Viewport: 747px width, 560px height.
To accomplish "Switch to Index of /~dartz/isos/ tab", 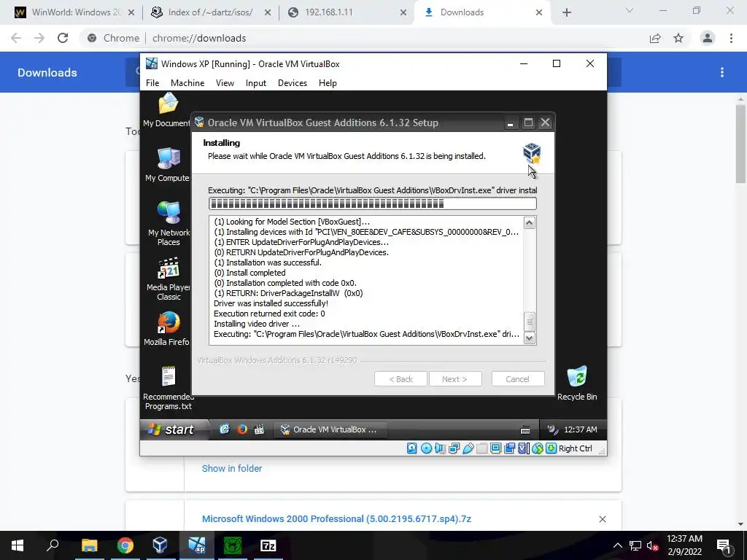I will [x=210, y=12].
